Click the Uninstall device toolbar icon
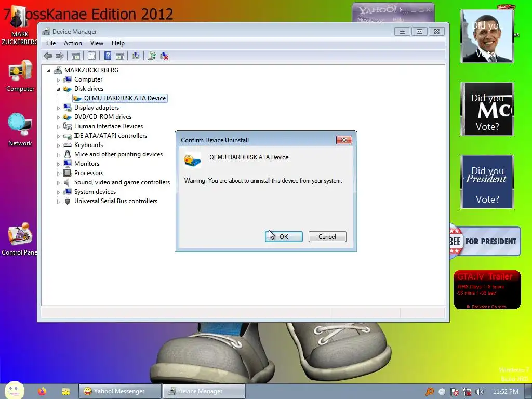Viewport: 532px width, 399px height. point(165,56)
